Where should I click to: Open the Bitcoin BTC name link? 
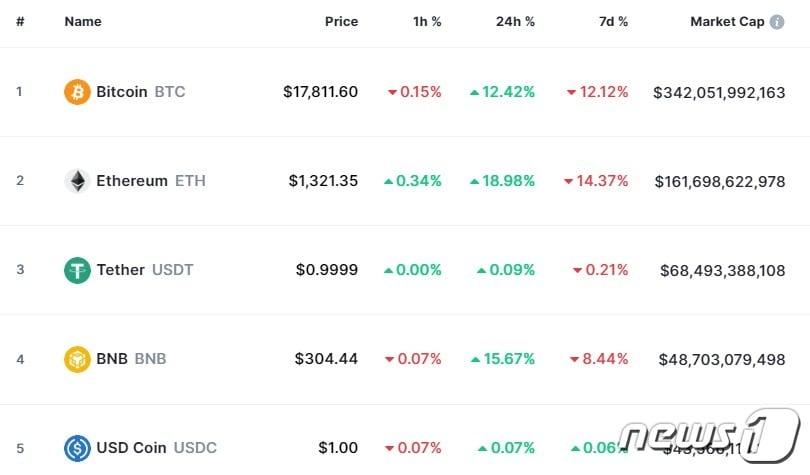[x=141, y=92]
